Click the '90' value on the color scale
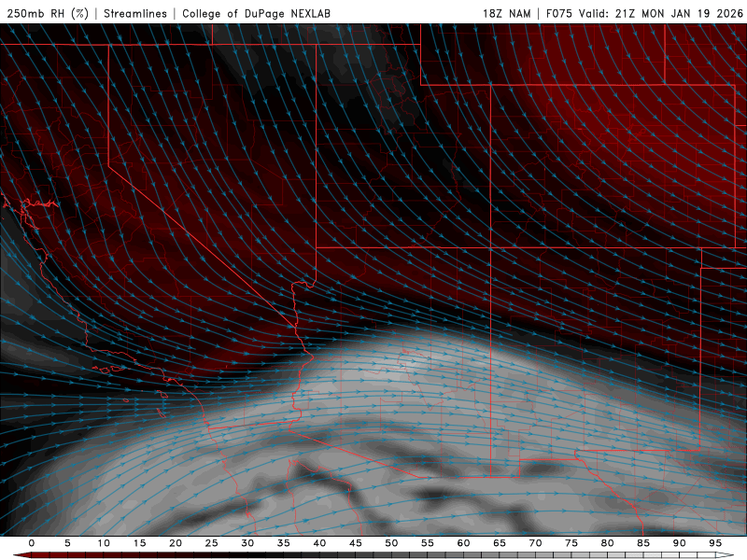Screen dimensions: 747x560 [679, 543]
